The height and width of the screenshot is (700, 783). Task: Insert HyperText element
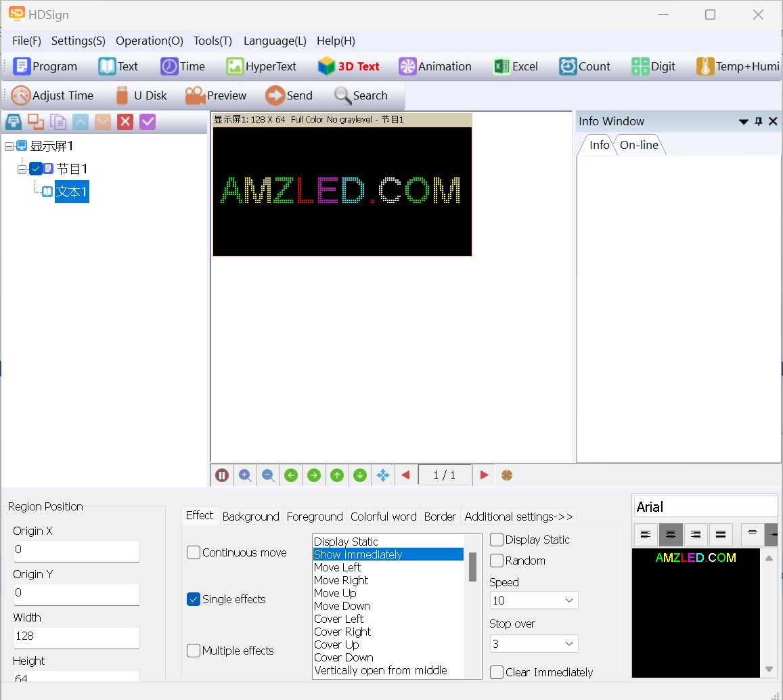click(x=261, y=66)
